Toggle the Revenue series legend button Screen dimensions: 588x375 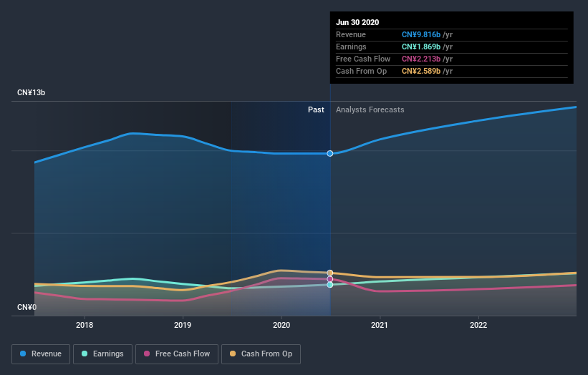pos(41,354)
